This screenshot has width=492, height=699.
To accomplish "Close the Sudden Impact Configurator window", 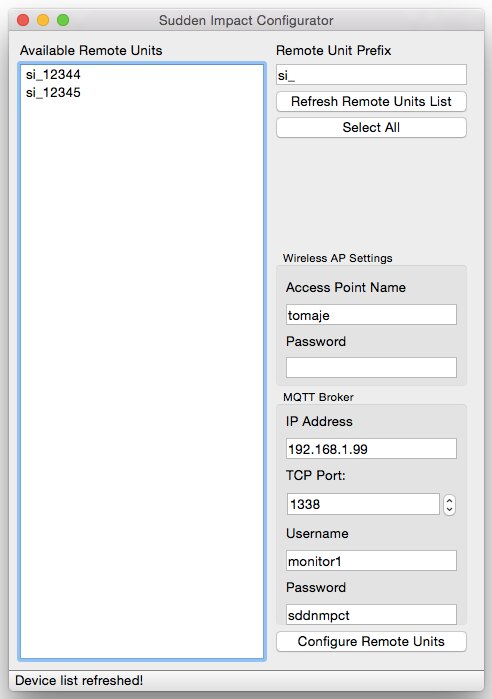I will tap(23, 20).
